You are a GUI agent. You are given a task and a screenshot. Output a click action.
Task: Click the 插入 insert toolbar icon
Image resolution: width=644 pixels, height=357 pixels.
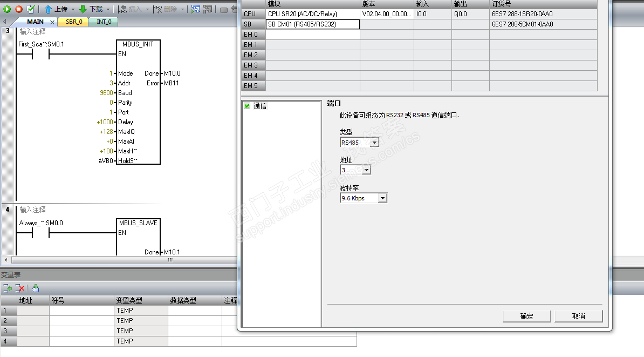(x=129, y=9)
